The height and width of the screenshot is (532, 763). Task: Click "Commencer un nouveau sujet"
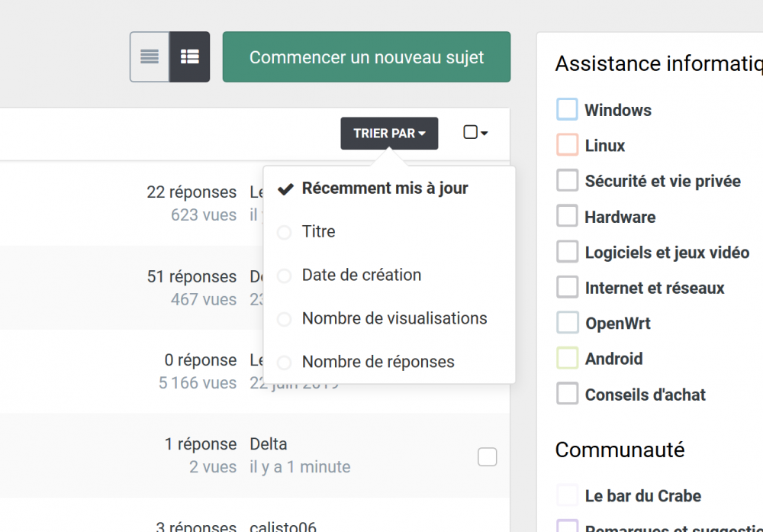coord(366,56)
